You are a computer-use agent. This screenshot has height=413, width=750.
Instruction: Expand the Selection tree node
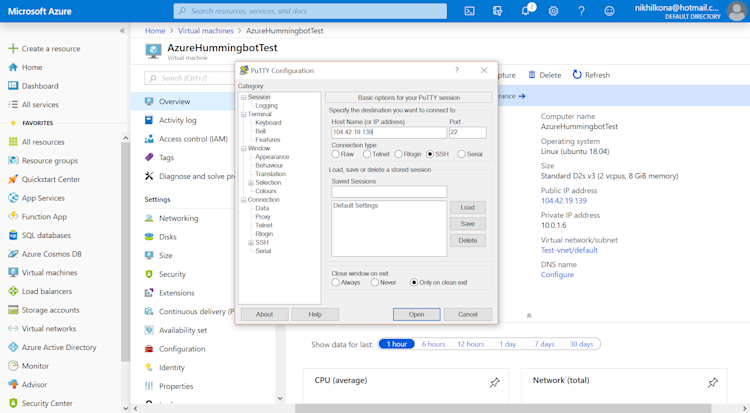(251, 183)
